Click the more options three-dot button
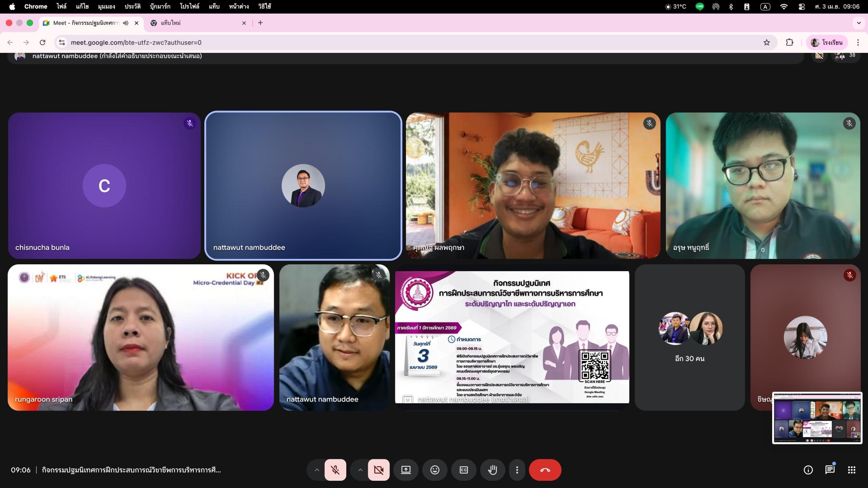Image resolution: width=868 pixels, height=488 pixels. click(517, 470)
